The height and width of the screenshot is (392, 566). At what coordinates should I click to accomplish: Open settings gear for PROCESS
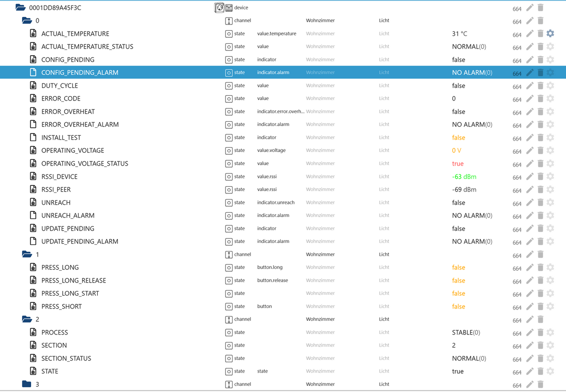click(550, 332)
